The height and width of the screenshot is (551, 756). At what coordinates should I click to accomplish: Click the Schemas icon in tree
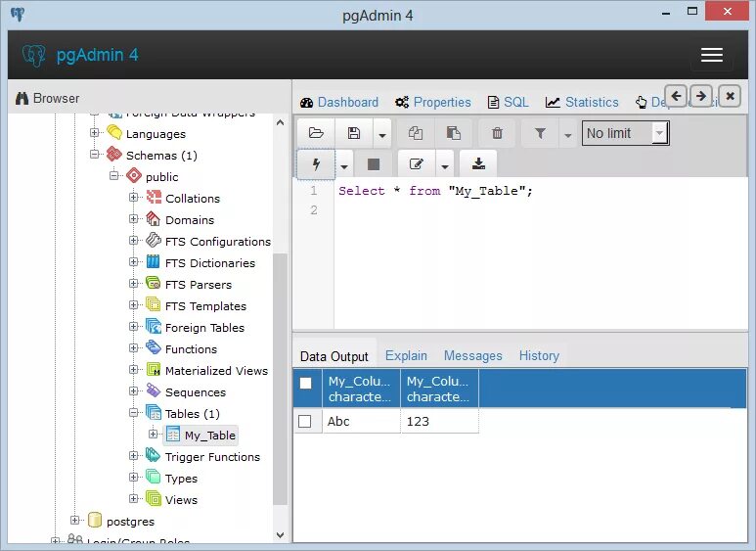point(114,154)
